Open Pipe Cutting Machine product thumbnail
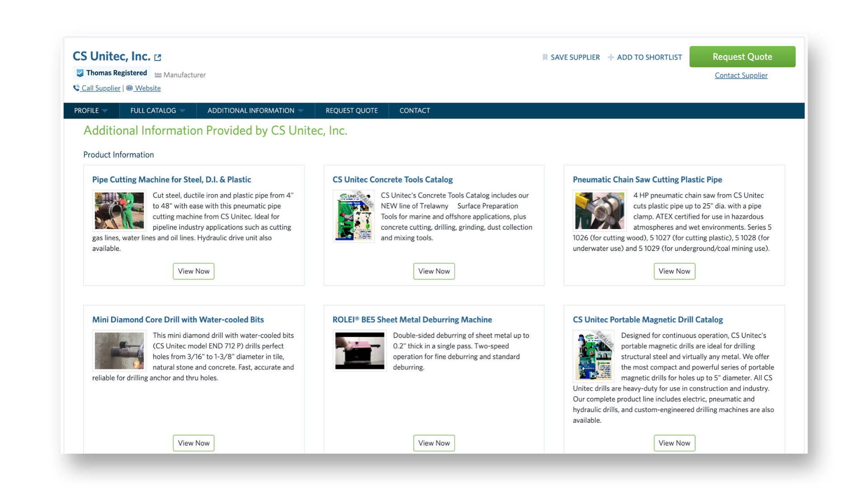 (x=119, y=211)
